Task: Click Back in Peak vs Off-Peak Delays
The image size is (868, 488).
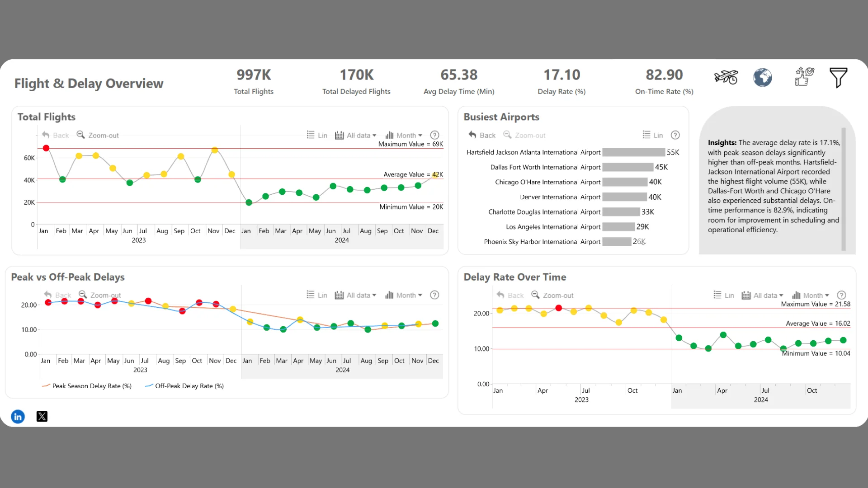Action: coord(57,295)
